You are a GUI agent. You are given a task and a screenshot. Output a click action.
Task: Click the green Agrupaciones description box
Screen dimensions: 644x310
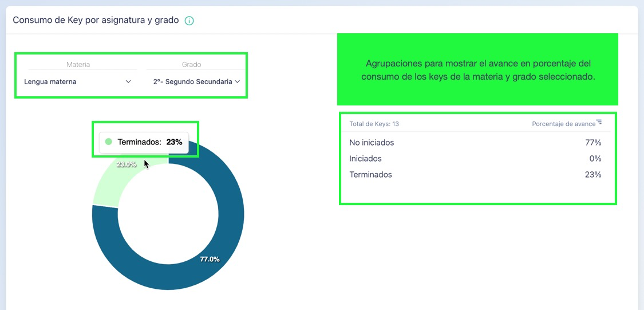(x=477, y=69)
